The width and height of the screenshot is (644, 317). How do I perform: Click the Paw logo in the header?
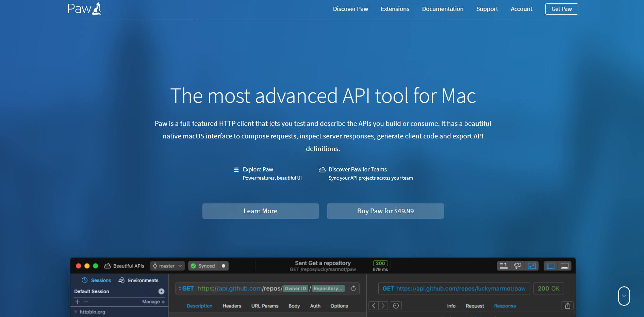(x=84, y=9)
